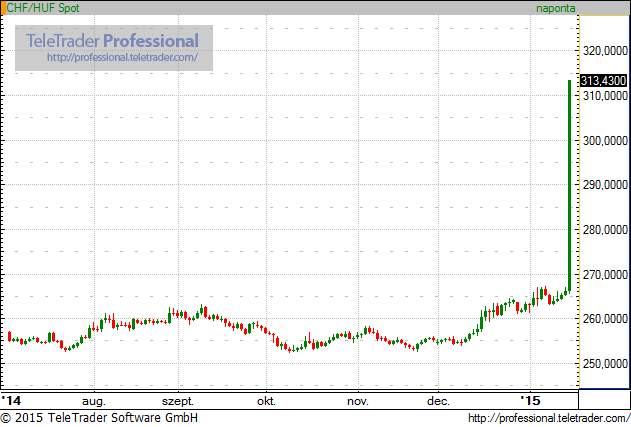Click the szept. month label on time axis
This screenshot has width=631, height=427.
[178, 401]
